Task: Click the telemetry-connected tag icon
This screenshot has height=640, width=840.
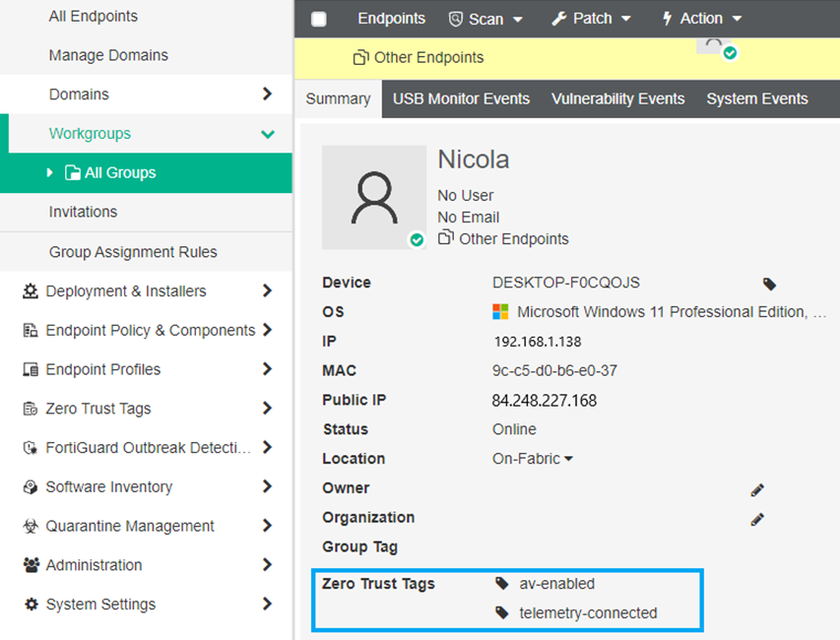Action: pos(502,612)
